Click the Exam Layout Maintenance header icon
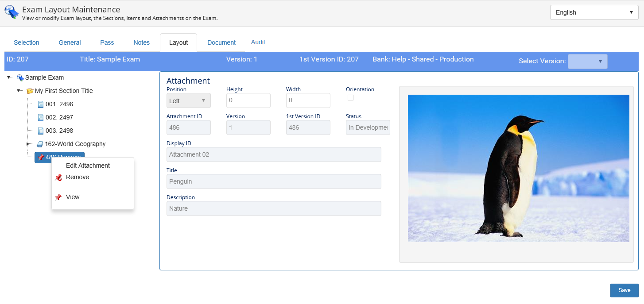 (12, 12)
